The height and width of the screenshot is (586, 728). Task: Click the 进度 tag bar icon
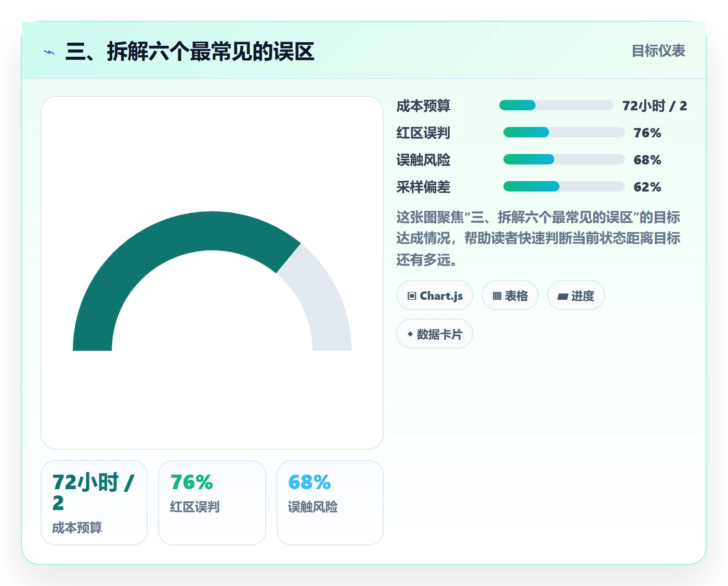[x=563, y=297]
